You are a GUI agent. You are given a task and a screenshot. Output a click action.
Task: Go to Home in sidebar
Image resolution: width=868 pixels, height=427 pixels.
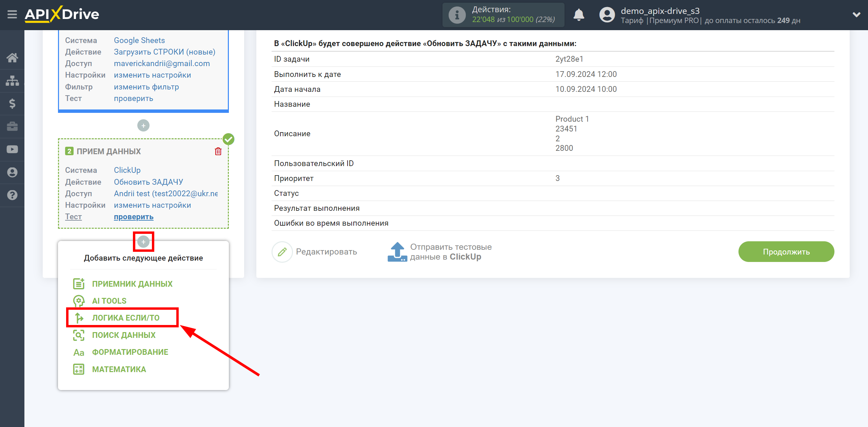(x=12, y=58)
